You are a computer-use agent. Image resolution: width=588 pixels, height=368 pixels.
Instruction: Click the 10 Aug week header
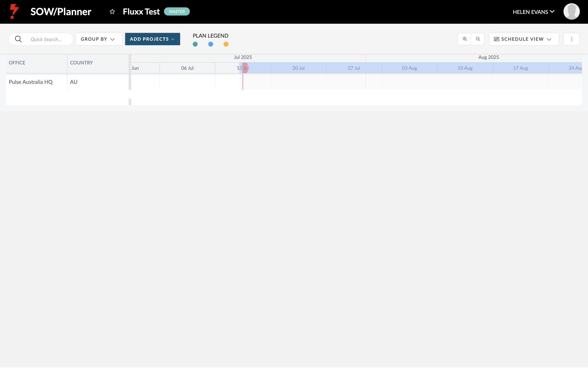(465, 68)
